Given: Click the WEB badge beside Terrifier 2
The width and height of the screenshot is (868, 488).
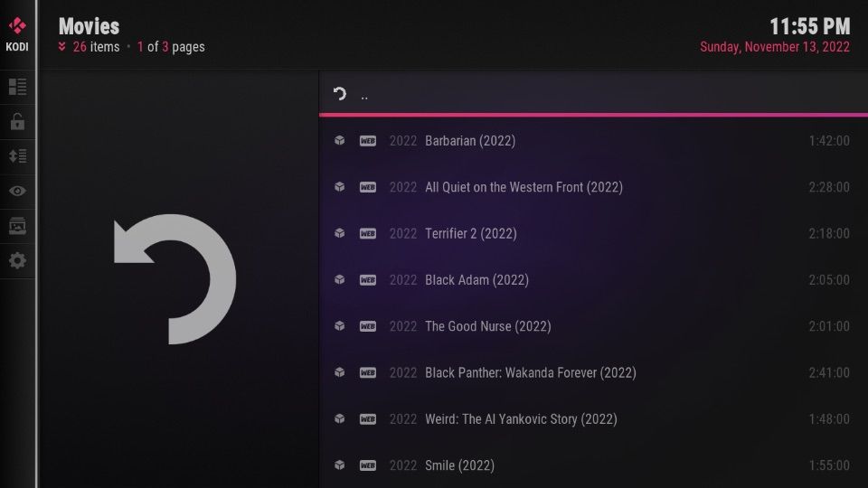Looking at the screenshot, I should 368,233.
